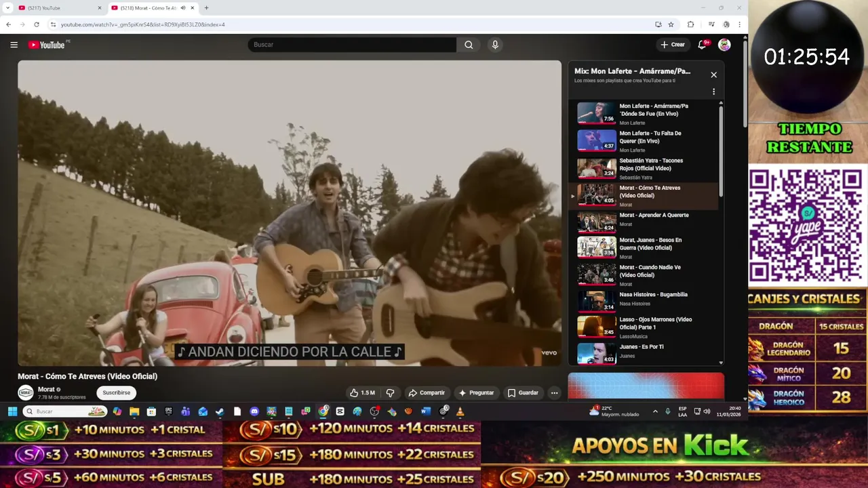Open Chrome three-dot menu
This screenshot has width=868, height=488.
pos(739,24)
